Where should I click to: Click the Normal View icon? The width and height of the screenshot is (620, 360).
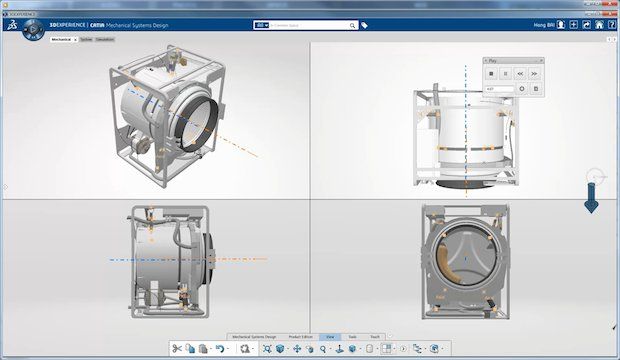pyautogui.click(x=340, y=349)
